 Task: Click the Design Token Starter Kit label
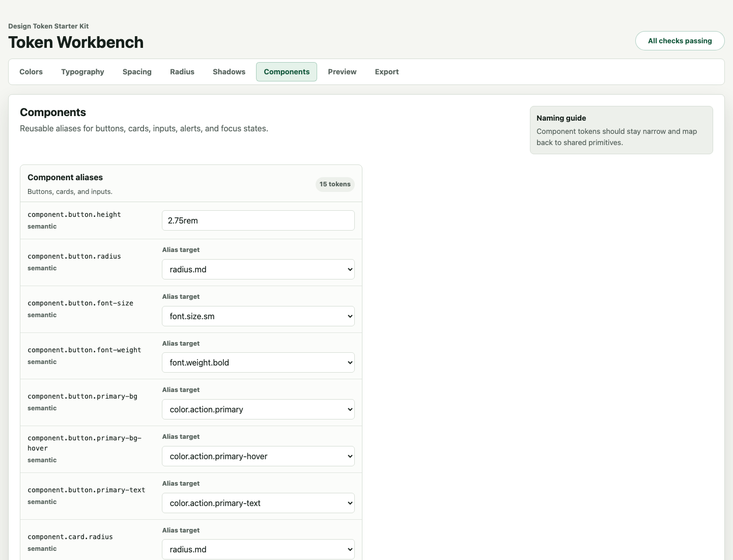coord(48,26)
